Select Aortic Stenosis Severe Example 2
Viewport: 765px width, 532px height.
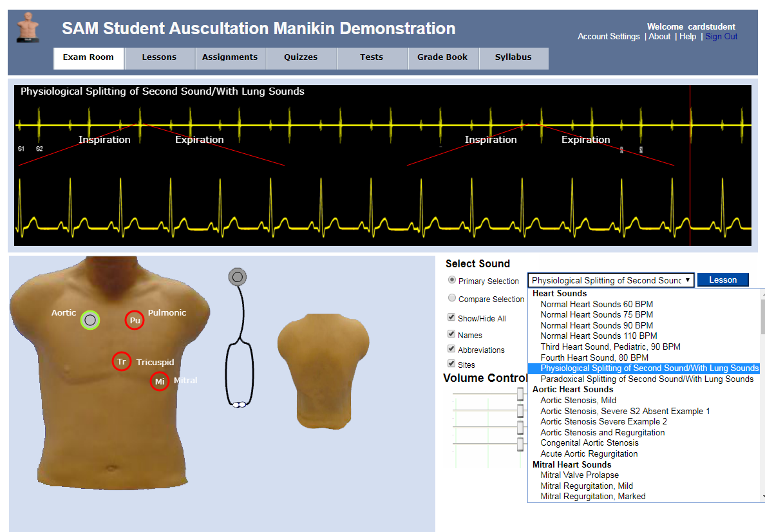pyautogui.click(x=603, y=421)
